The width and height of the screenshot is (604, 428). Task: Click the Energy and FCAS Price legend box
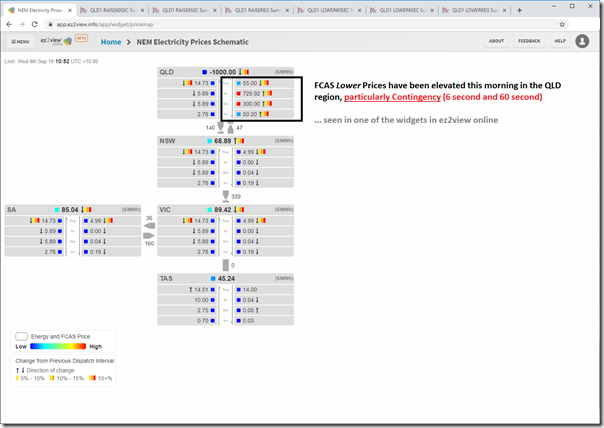[21, 336]
